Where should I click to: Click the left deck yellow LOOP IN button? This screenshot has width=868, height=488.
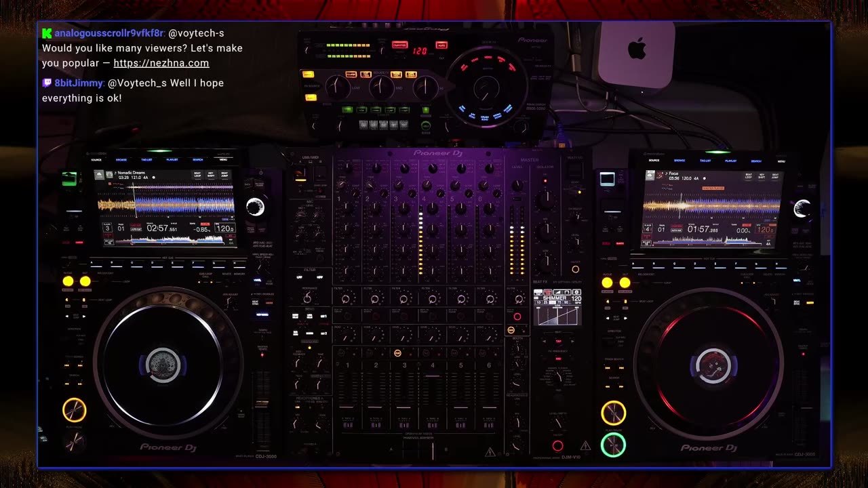click(x=68, y=281)
